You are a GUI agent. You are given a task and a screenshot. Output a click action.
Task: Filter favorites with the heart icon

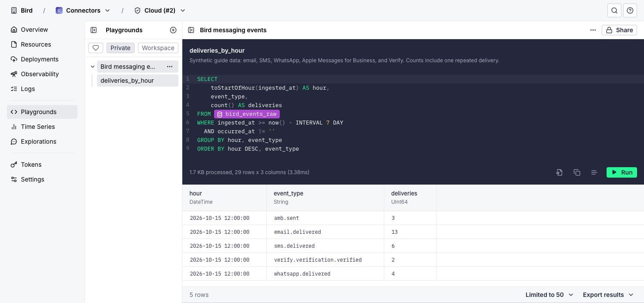tap(96, 48)
